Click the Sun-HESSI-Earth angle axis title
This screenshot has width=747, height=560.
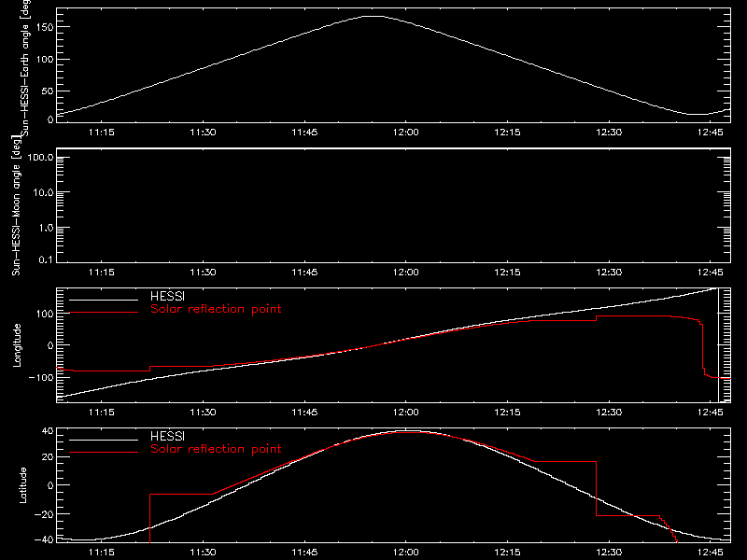pyautogui.click(x=25, y=68)
